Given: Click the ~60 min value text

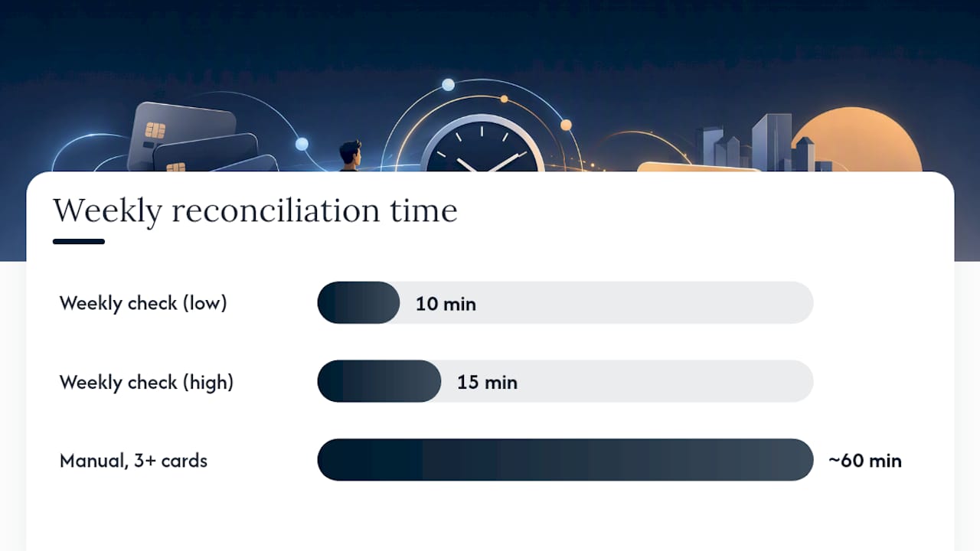Looking at the screenshot, I should tap(865, 461).
